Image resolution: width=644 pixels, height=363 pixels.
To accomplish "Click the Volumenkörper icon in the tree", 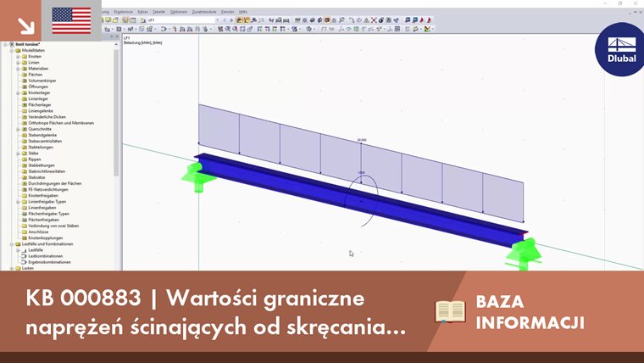I will 25,81.
